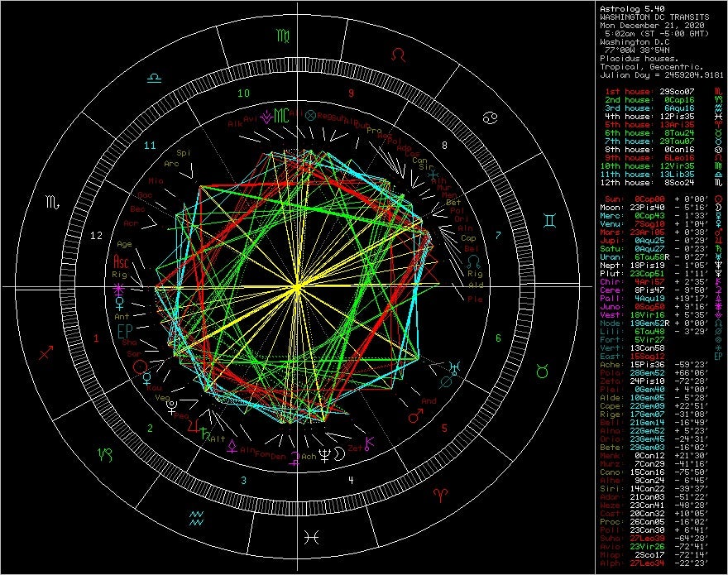
Task: Click the 'Proc: 26Can05' star row
Action: coord(654,521)
